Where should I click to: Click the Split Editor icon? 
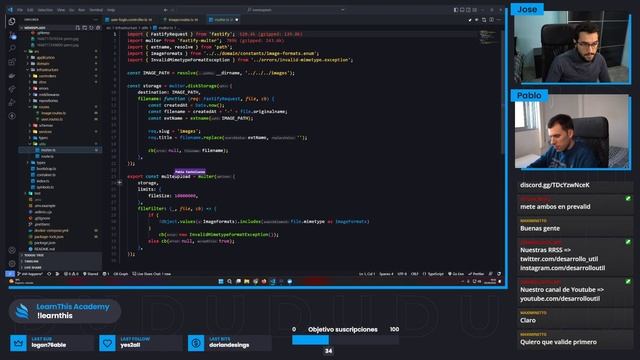pos(491,20)
